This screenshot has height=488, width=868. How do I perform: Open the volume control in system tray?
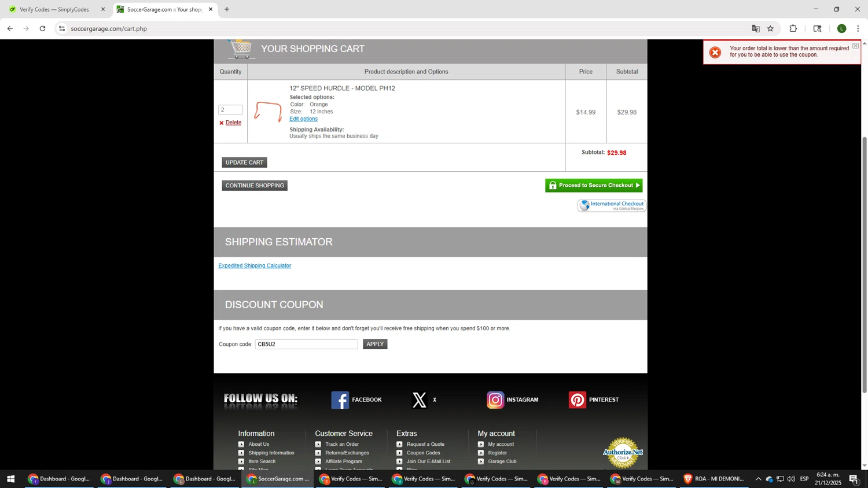point(791,479)
